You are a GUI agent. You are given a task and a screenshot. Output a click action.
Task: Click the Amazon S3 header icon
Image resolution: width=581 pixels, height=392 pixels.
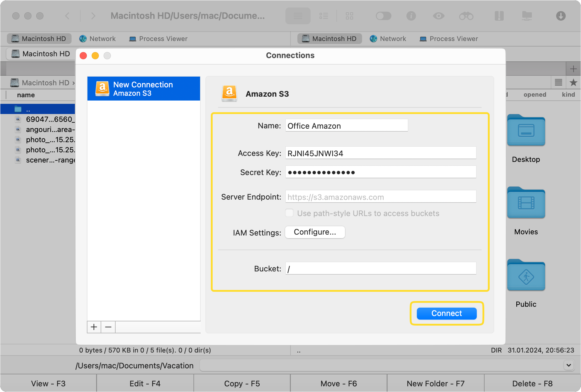point(229,93)
